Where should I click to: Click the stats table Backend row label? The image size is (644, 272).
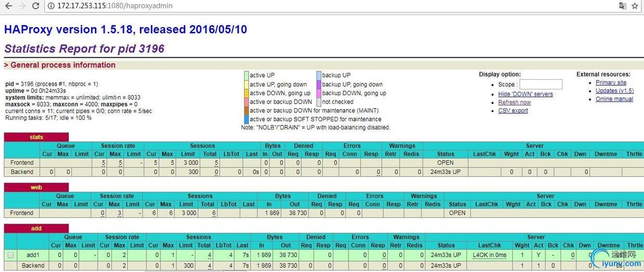22,172
